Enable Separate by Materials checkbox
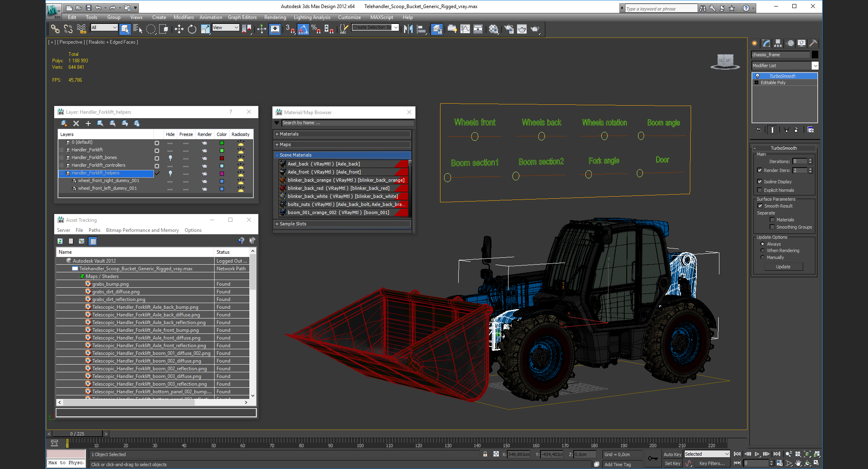Screen dimensions: 868x469 coord(772,220)
